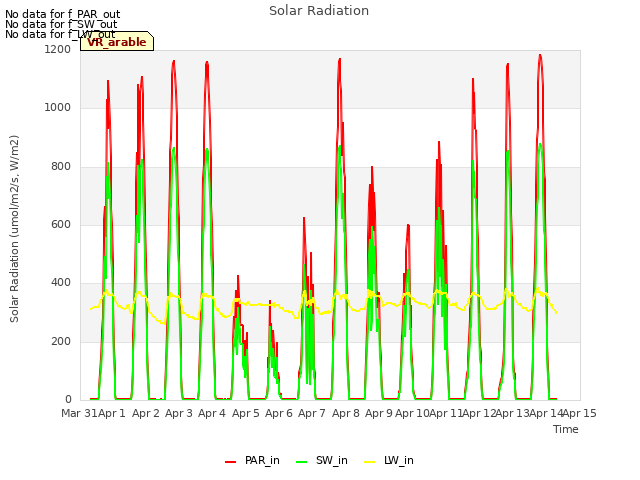
Task: Click the SW_in legend label
Action: point(331,460)
